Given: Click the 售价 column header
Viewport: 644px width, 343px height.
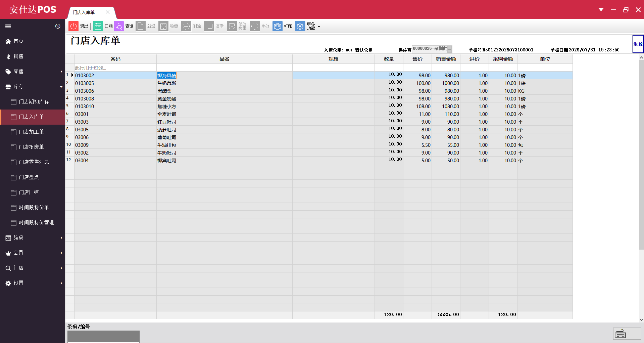Looking at the screenshot, I should point(417,59).
